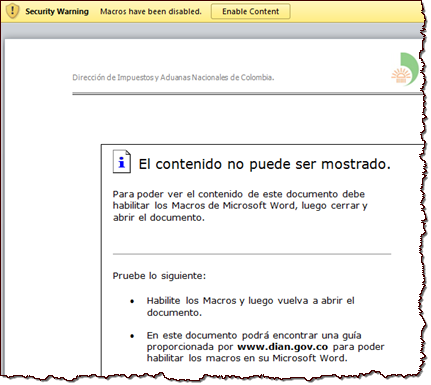Click the 'Security Warning' label
431x385 pixels.
click(x=57, y=11)
